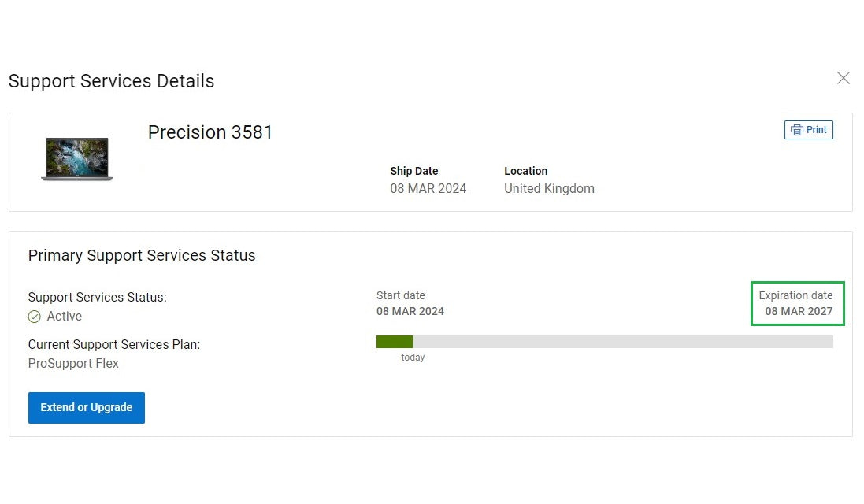Viewport: 864px width, 504px height.
Task: Click the Ship Date value text
Action: pyautogui.click(x=428, y=189)
